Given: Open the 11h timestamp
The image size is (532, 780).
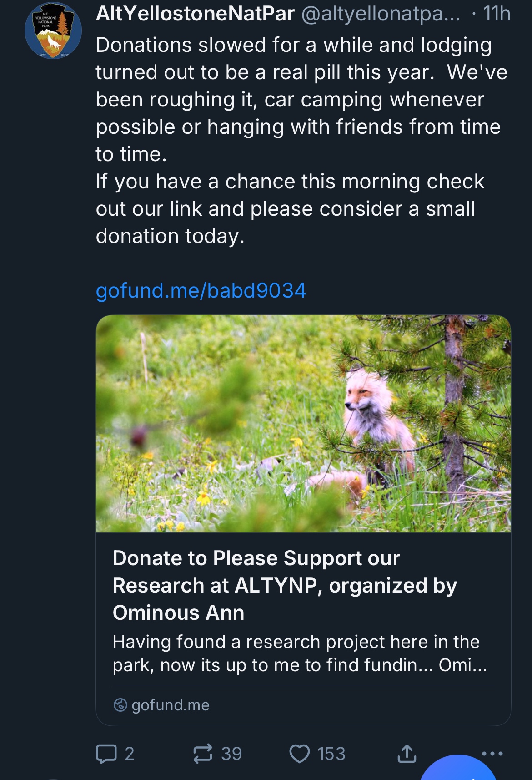Looking at the screenshot, I should 497,14.
